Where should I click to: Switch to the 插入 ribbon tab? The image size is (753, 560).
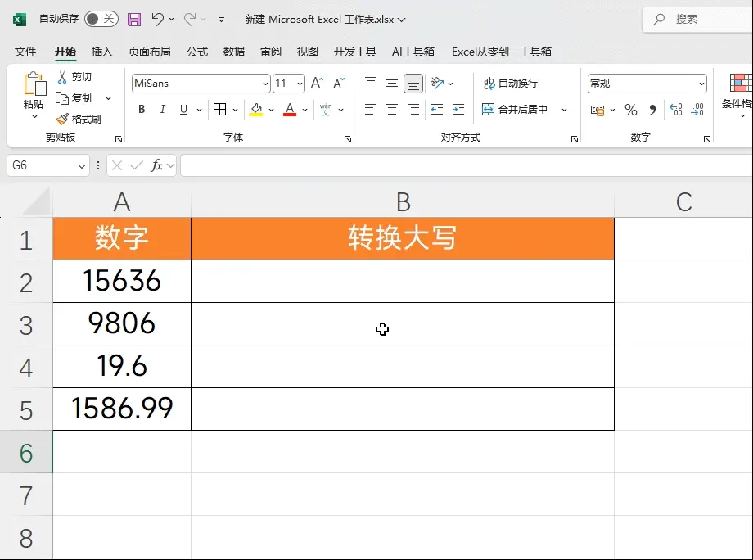[x=102, y=52]
